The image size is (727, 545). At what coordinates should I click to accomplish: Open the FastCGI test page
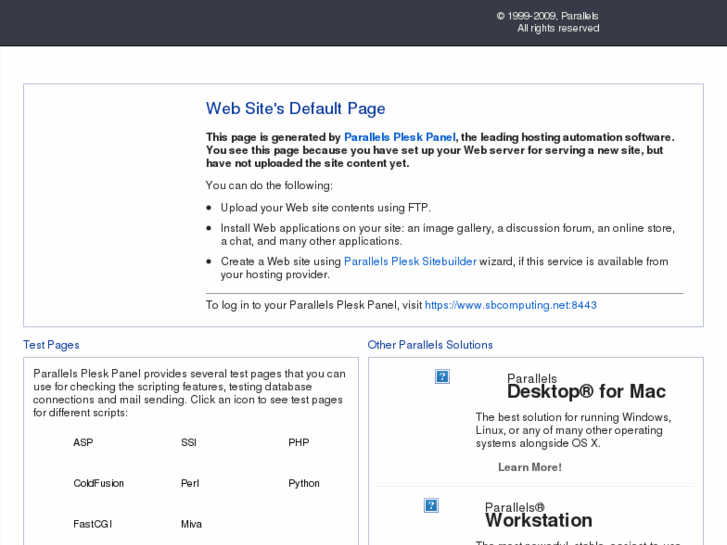coord(93,524)
